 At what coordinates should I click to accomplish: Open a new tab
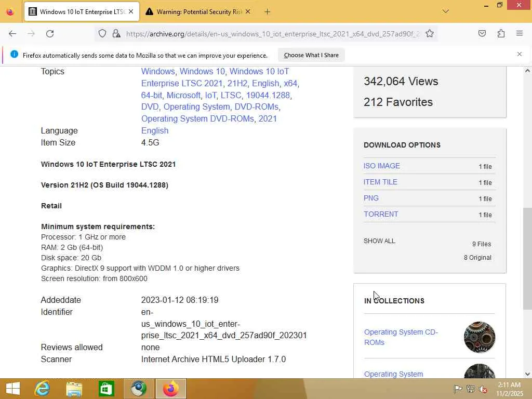pyautogui.click(x=268, y=12)
